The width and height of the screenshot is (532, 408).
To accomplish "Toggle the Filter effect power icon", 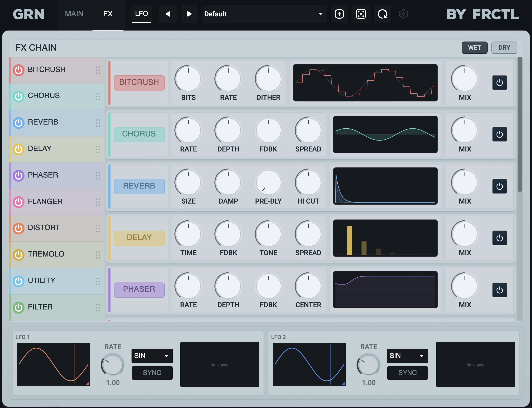I will [x=19, y=307].
